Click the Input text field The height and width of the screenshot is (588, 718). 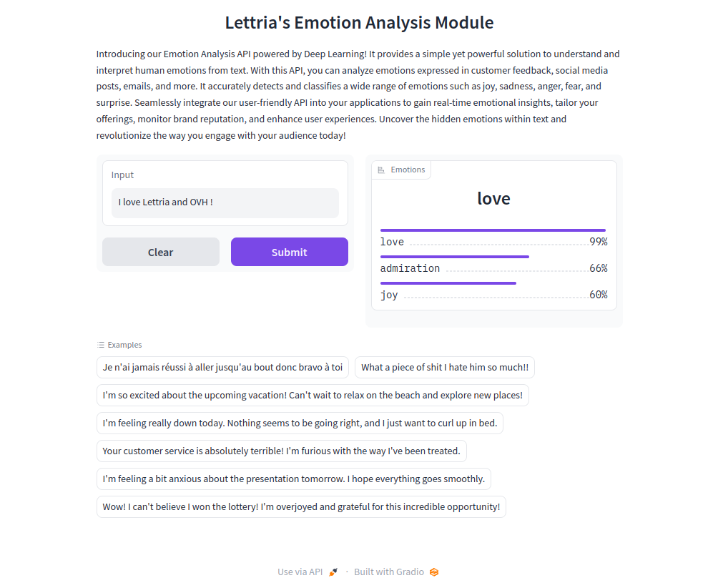[x=225, y=202]
